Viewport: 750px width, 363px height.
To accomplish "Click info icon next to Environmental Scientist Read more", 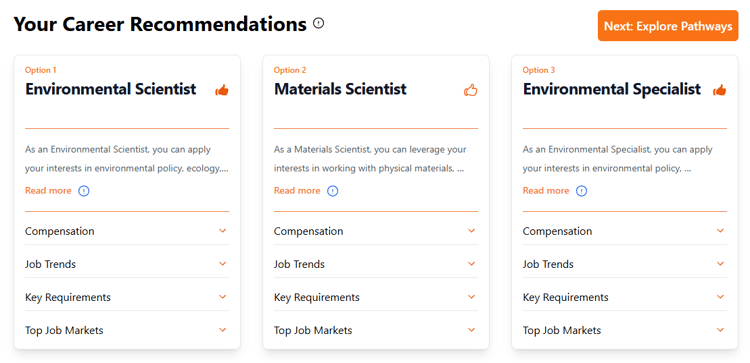I will coord(84,191).
